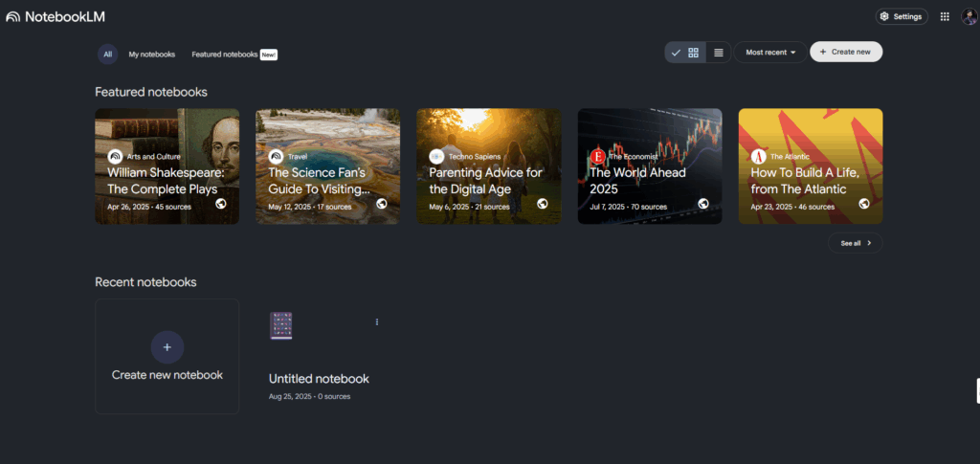
Task: Open Parenting Advice for the Digital Age
Action: click(489, 166)
